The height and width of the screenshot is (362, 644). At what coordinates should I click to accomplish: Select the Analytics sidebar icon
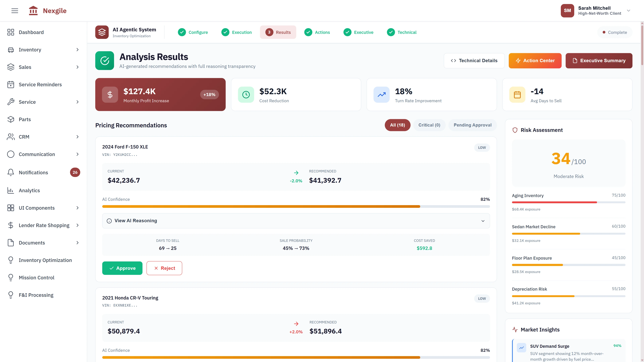click(x=11, y=190)
